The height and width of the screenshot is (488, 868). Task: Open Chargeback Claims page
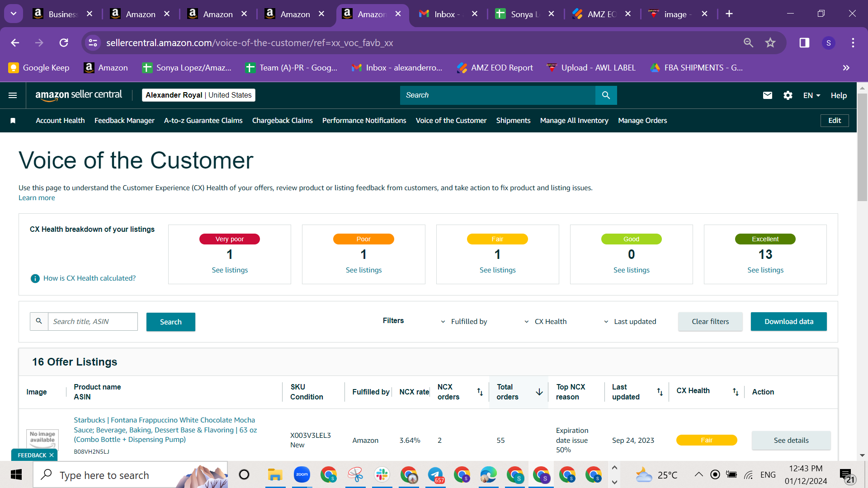click(282, 121)
